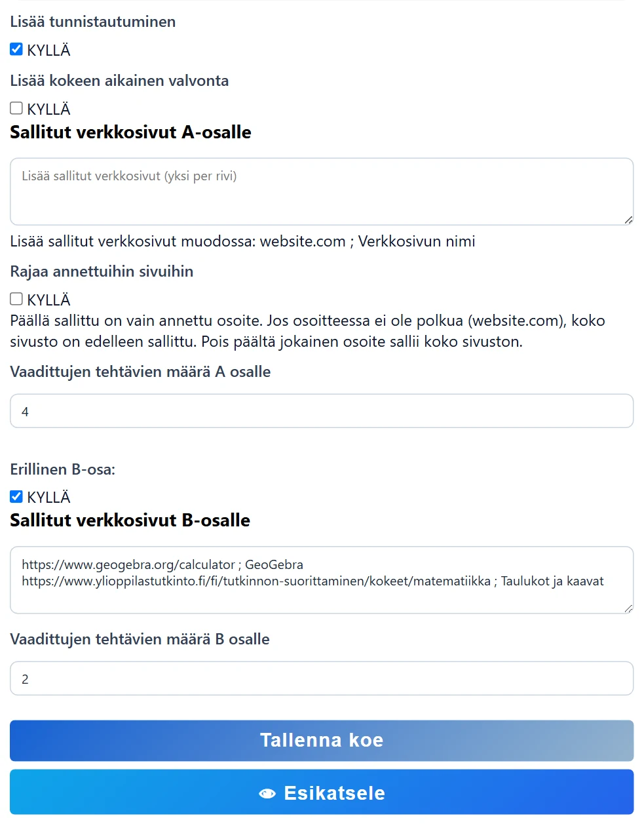Click the eye icon on Esikatsele button
This screenshot has height=824, width=644.
point(267,793)
